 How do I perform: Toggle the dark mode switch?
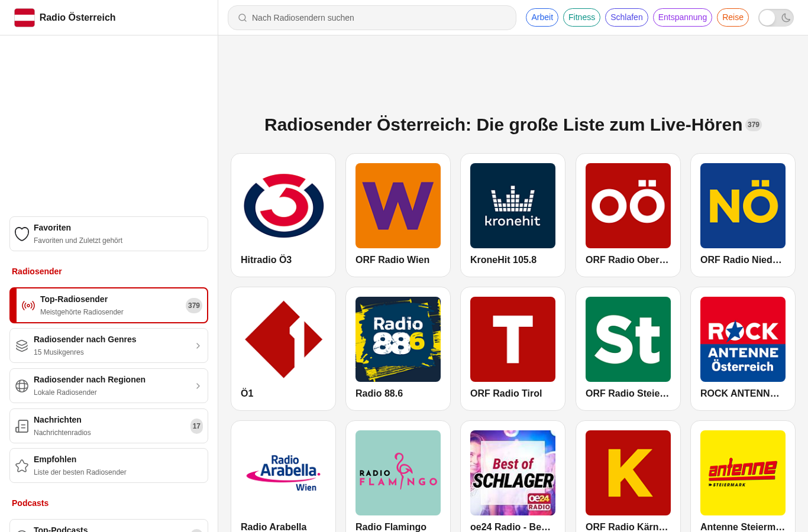tap(776, 18)
